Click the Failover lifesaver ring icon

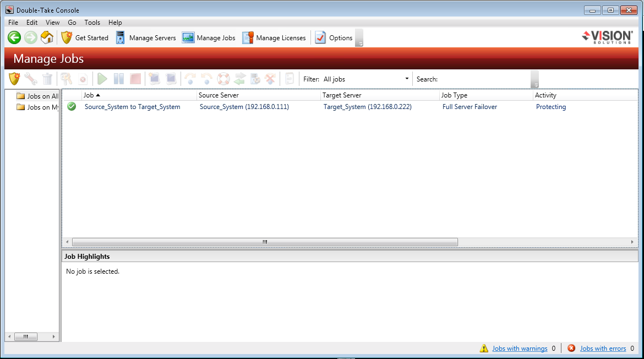pos(223,79)
